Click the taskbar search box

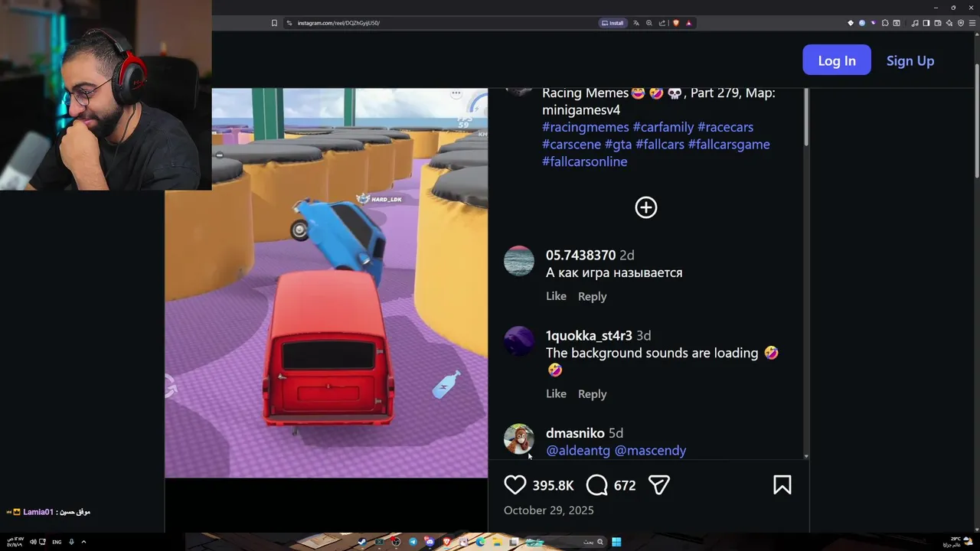[x=567, y=542]
